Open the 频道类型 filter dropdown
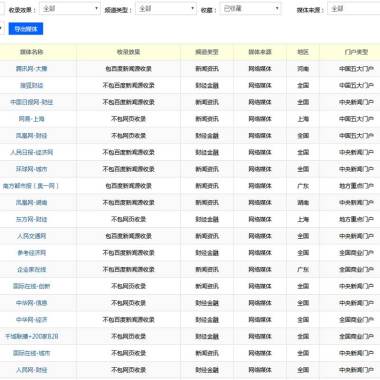Image resolution: width=380 pixels, height=380 pixels. (166, 9)
